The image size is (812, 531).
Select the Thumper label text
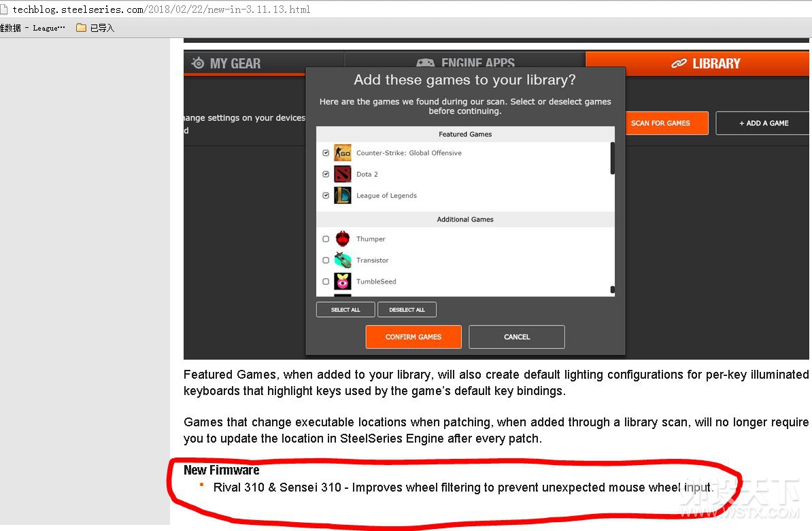pyautogui.click(x=371, y=239)
